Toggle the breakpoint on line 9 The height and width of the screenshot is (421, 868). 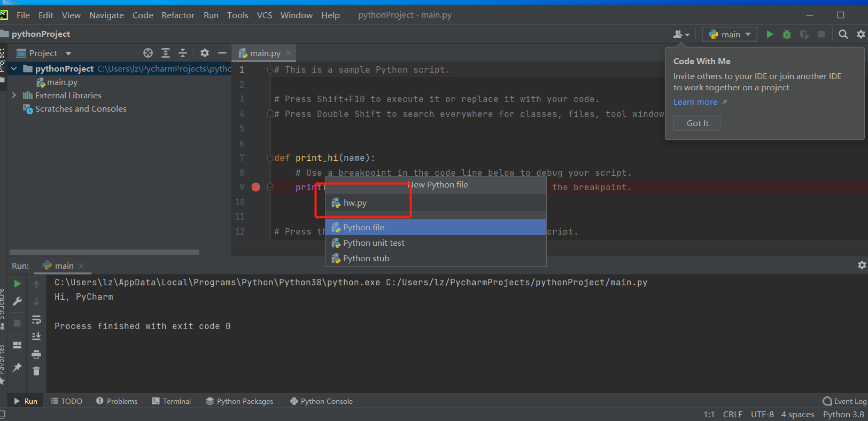pyautogui.click(x=255, y=187)
